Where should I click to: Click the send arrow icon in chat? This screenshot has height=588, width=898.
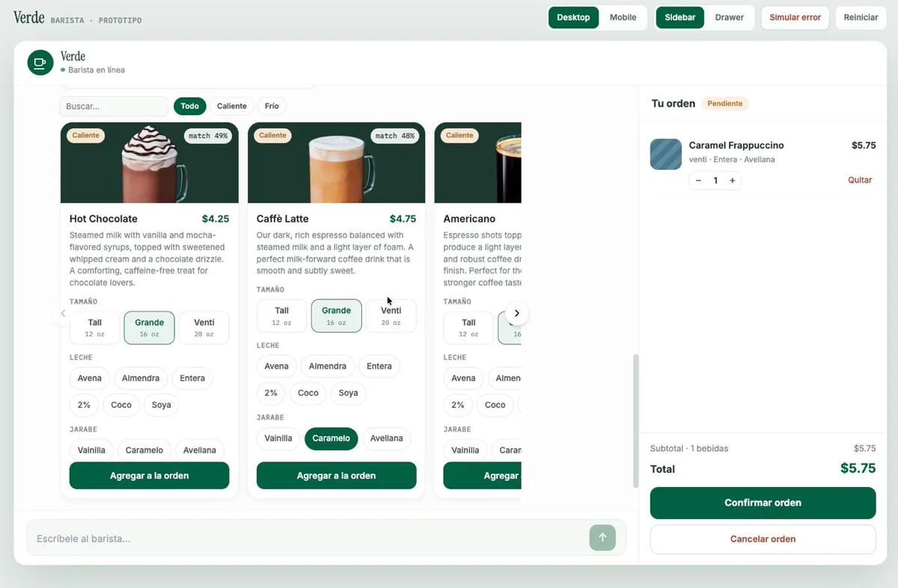(x=602, y=538)
